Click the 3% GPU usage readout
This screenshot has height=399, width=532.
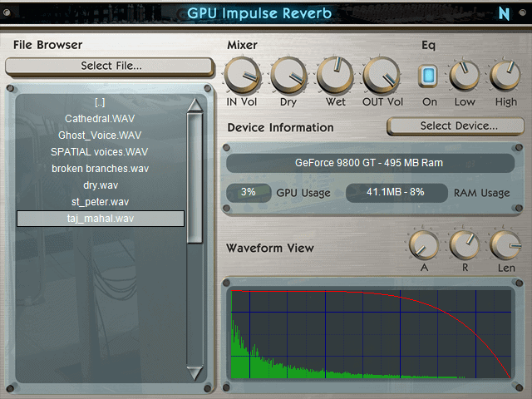(249, 192)
